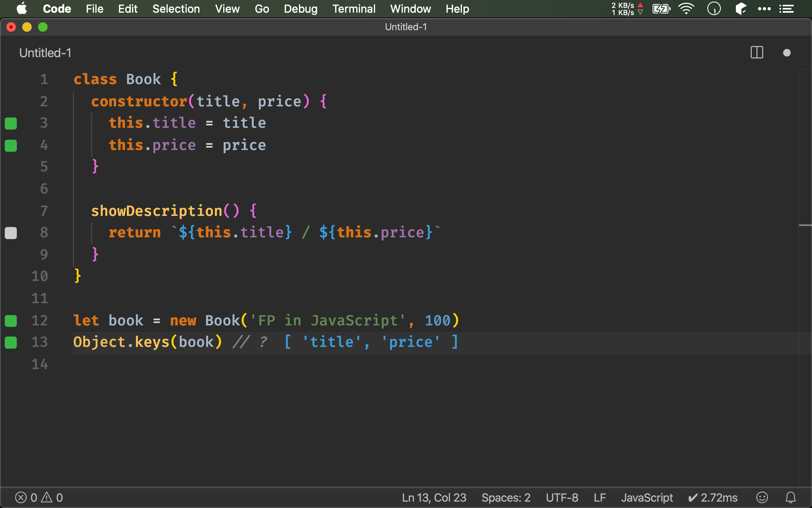Click the split editor icon
Viewport: 812px width, 508px height.
click(x=756, y=53)
